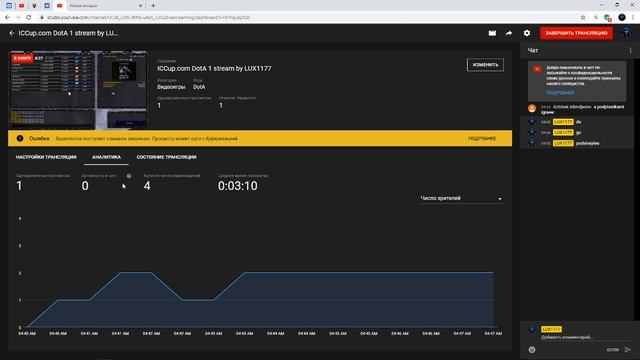The image size is (640, 360).
Task: Click the DotA game label
Action: pyautogui.click(x=199, y=87)
